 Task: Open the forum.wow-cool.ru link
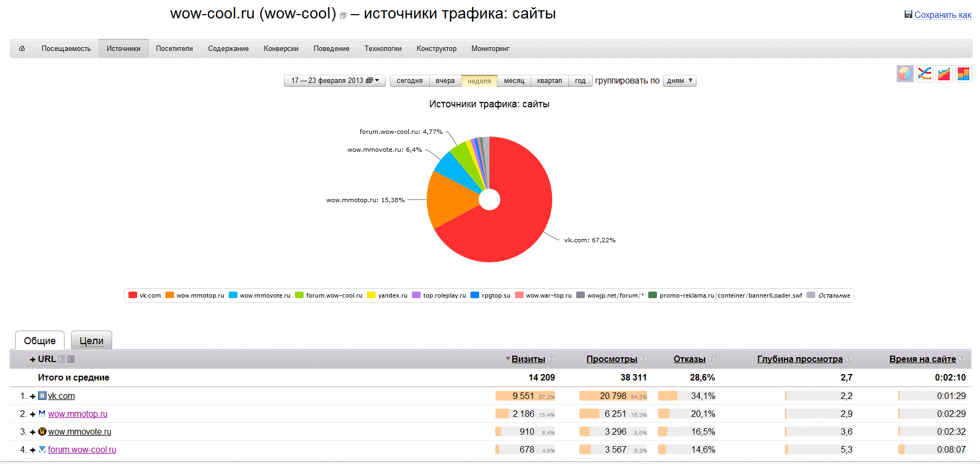pyautogui.click(x=82, y=449)
